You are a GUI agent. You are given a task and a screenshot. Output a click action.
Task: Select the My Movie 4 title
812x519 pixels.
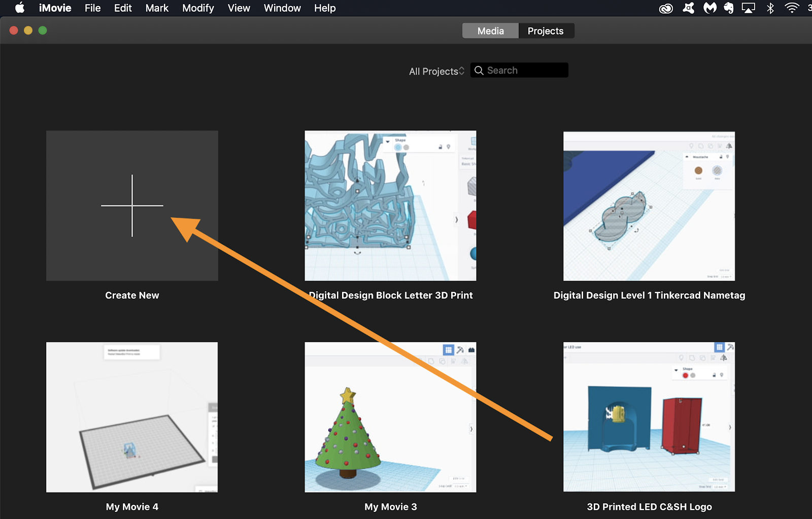click(132, 507)
